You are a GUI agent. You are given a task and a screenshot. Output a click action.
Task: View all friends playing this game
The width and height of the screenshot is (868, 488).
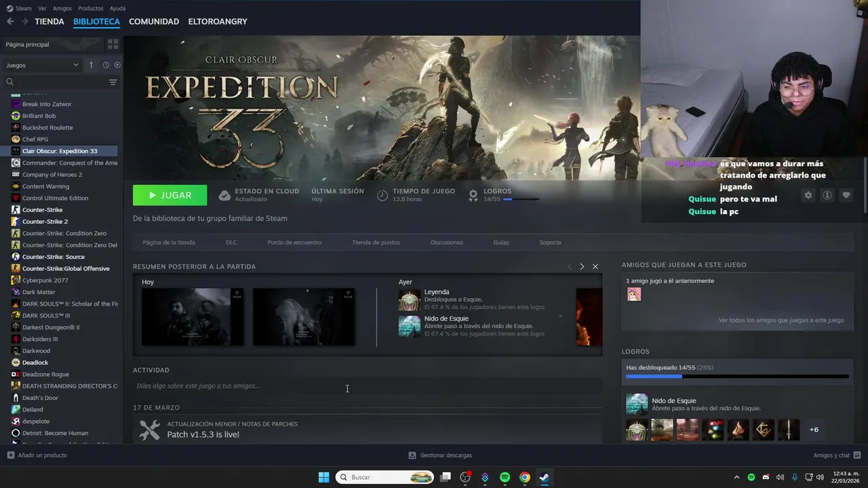[x=781, y=320]
